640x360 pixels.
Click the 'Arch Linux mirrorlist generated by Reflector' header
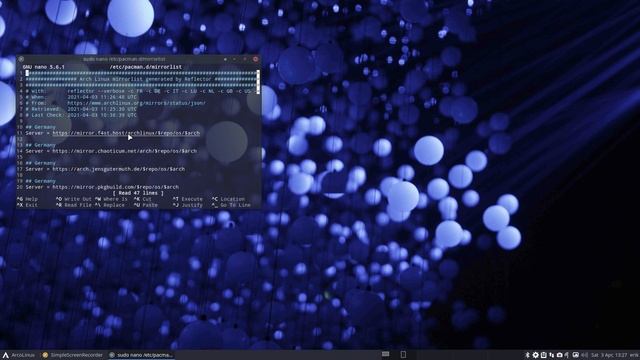(145, 79)
